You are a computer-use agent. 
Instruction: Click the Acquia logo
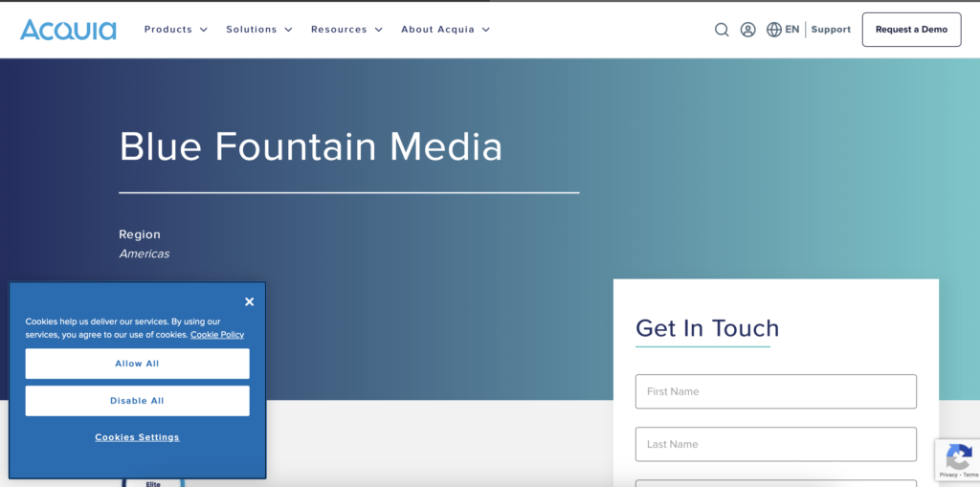click(68, 30)
